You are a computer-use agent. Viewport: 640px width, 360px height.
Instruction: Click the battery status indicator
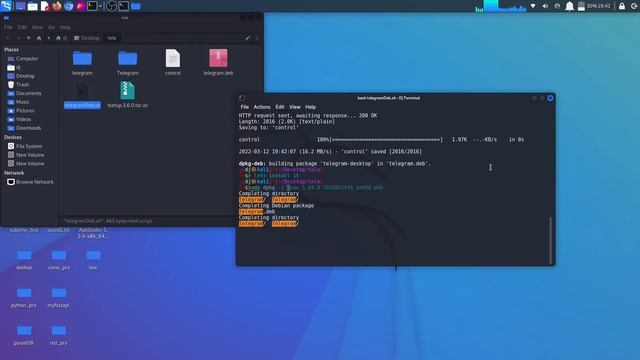(x=581, y=6)
